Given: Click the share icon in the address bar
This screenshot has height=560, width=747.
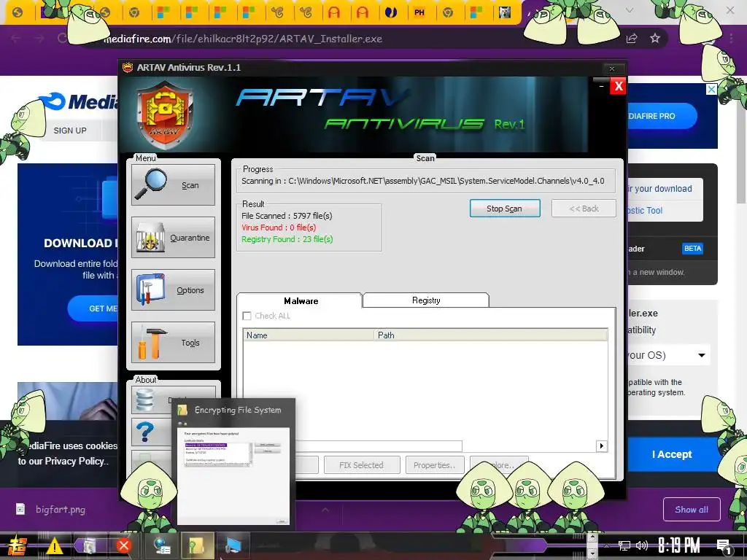Looking at the screenshot, I should pos(632,39).
